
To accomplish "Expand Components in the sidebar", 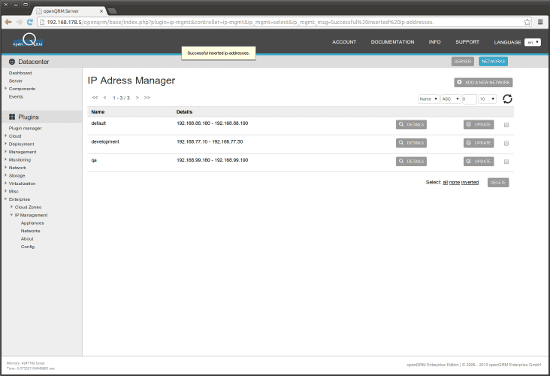I will [x=6, y=89].
